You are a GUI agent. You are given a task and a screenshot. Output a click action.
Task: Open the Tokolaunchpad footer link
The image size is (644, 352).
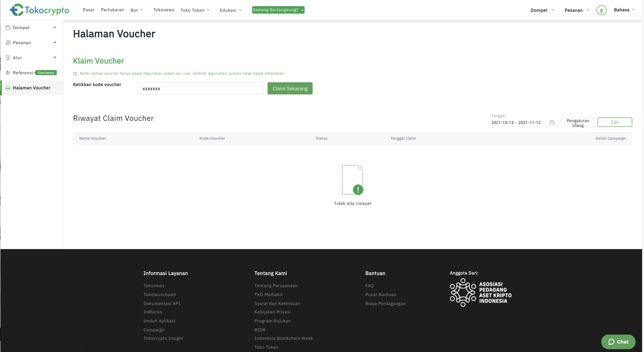click(160, 294)
